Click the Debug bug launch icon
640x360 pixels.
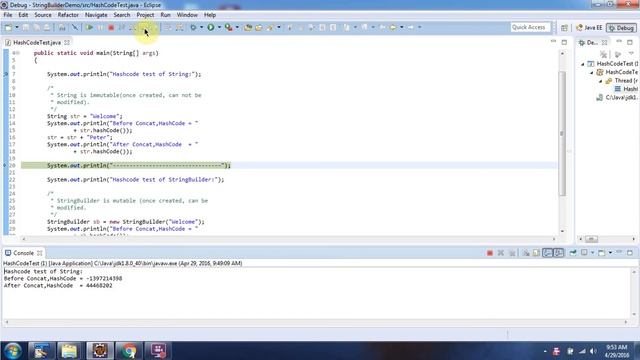coord(193,27)
